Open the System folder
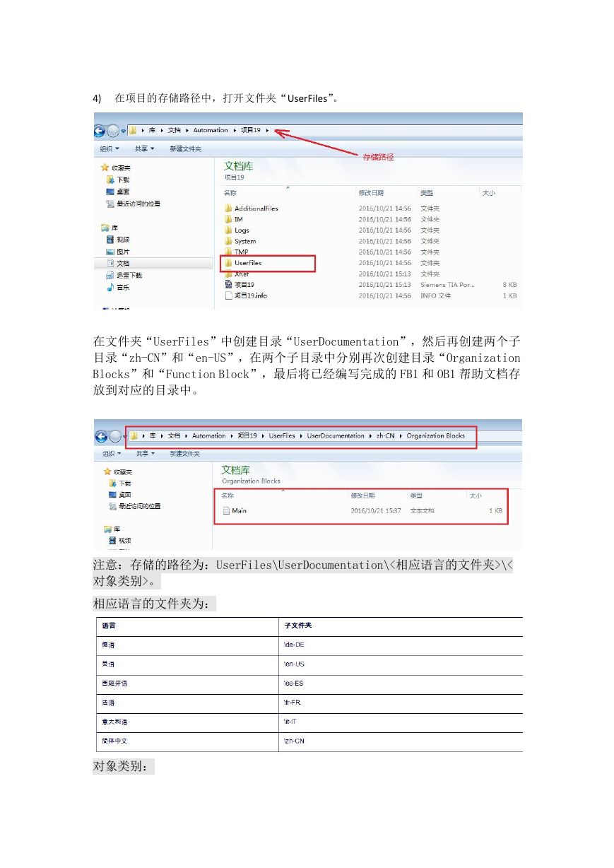This screenshot has width=614, height=868. [240, 241]
